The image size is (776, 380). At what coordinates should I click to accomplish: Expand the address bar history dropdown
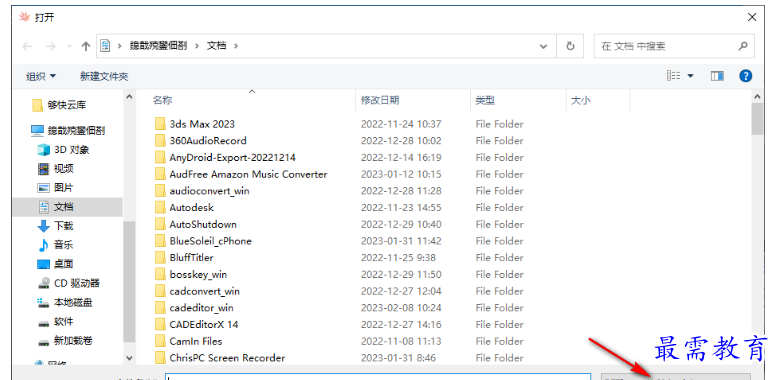click(543, 46)
